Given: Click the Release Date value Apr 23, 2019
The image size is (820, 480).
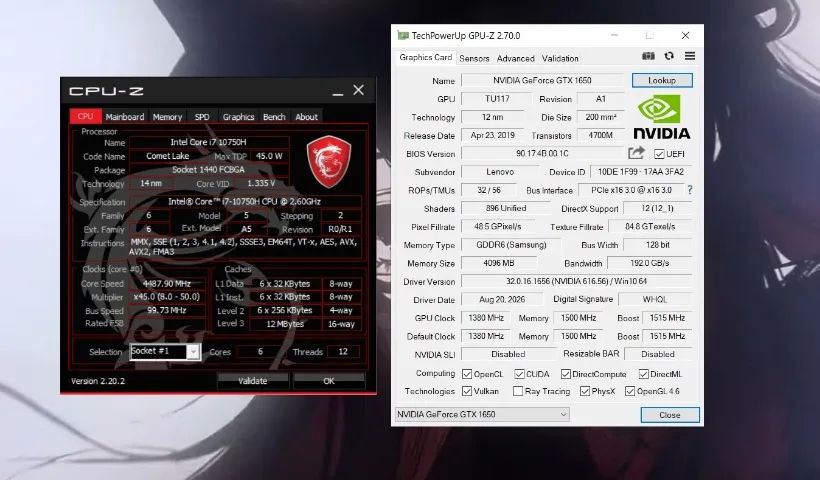Looking at the screenshot, I should click(x=493, y=135).
